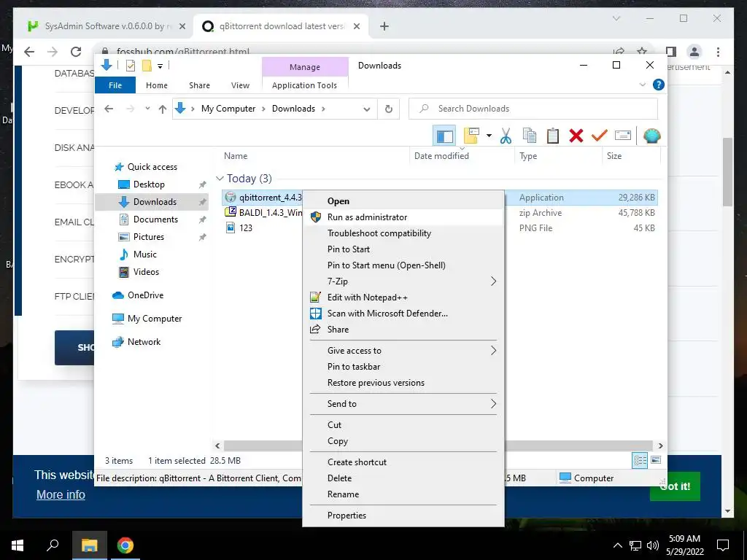Viewport: 747px width, 560px height.
Task: Click the Explorer help question mark icon
Action: 659,85
